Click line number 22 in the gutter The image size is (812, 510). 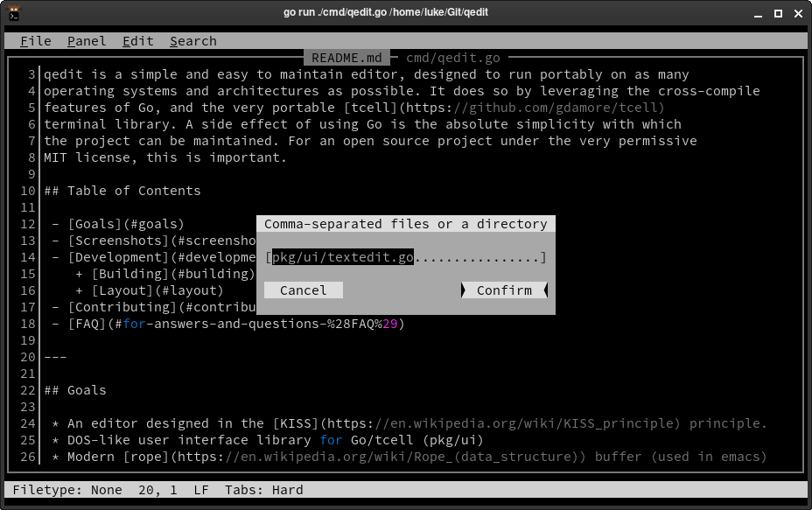(x=28, y=390)
